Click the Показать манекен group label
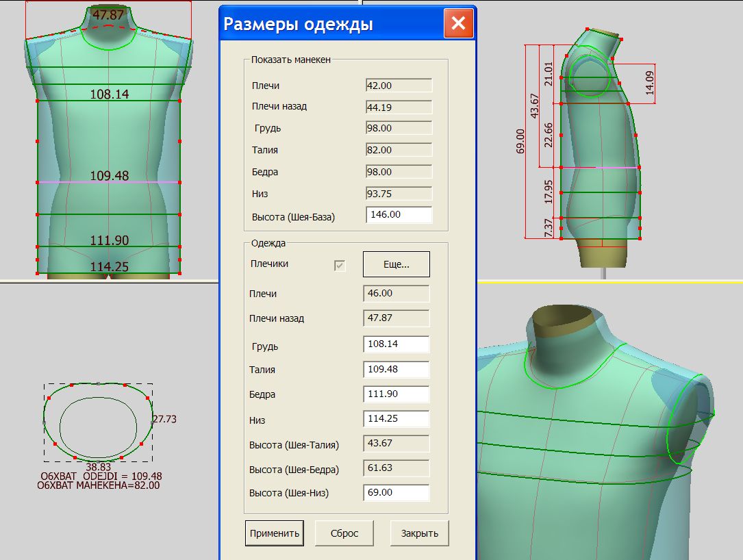This screenshot has width=743, height=560. 291,60
